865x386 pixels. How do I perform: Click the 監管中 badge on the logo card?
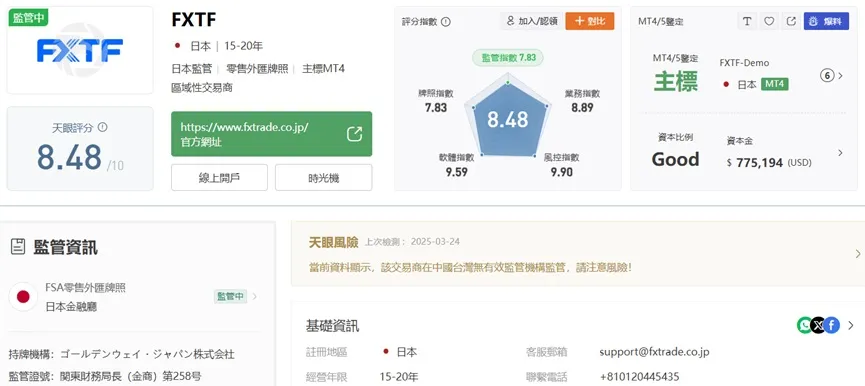tap(29, 17)
